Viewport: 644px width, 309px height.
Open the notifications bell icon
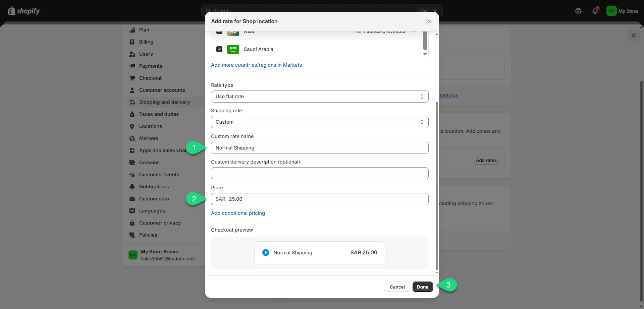pos(595,11)
